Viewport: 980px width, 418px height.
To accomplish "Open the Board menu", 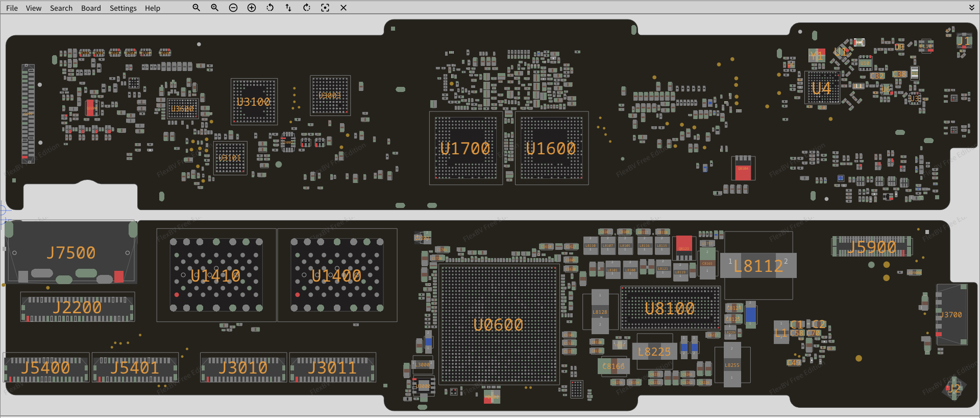I will pos(91,8).
